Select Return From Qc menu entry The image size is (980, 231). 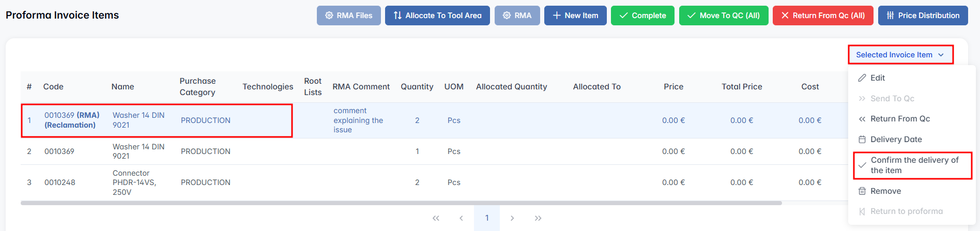point(900,119)
